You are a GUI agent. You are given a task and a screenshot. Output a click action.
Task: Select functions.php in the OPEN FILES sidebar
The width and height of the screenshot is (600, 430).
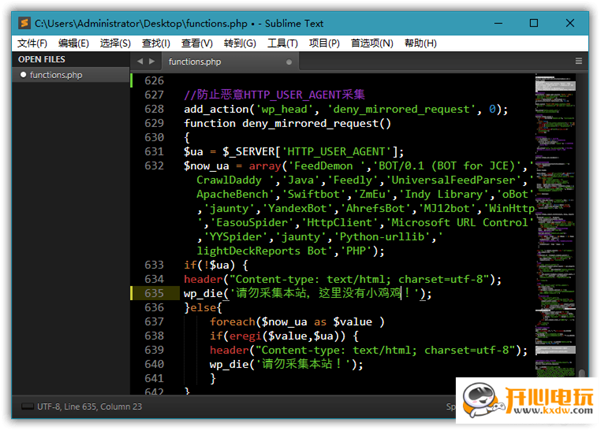point(70,75)
